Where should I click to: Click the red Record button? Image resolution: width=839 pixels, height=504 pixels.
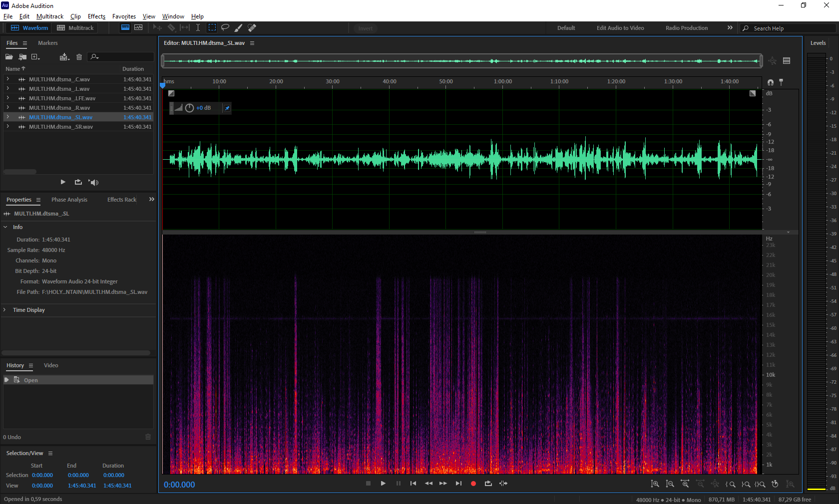click(473, 484)
